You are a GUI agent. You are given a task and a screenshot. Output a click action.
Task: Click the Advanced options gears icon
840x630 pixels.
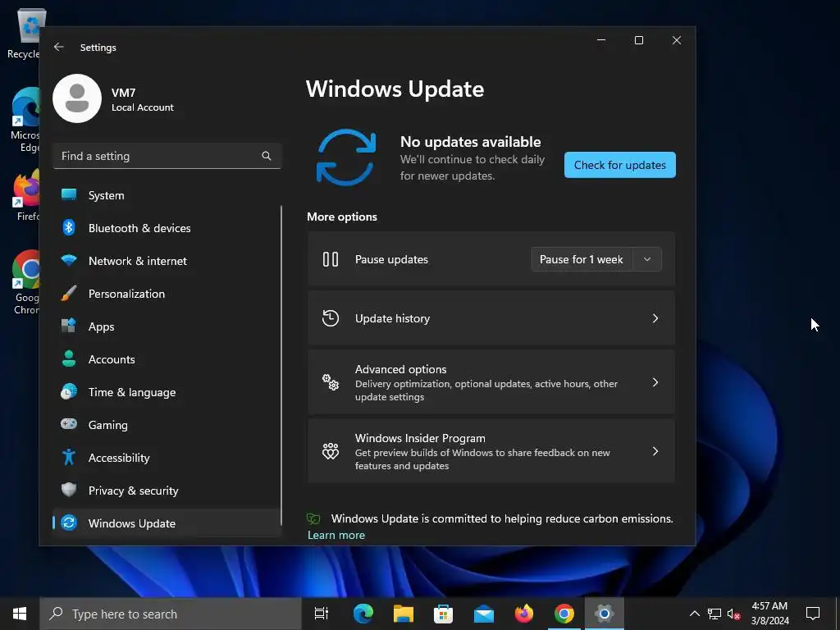331,382
